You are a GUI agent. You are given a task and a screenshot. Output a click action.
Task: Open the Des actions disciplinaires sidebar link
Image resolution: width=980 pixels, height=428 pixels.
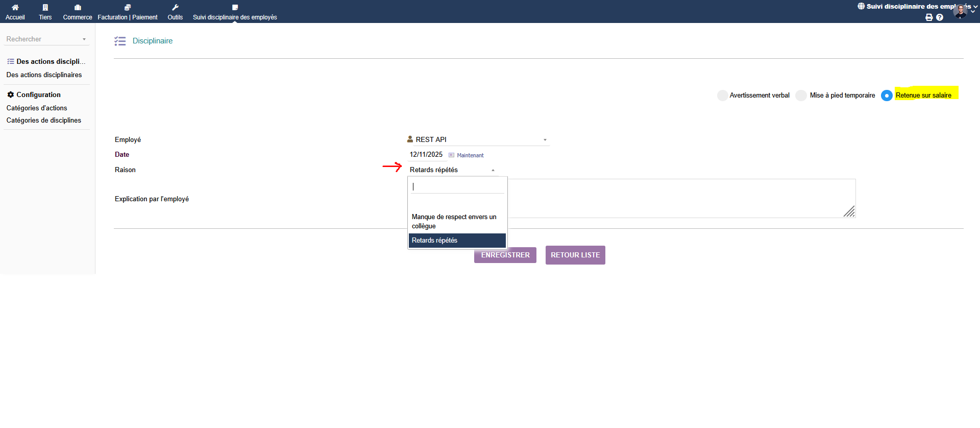coord(44,75)
